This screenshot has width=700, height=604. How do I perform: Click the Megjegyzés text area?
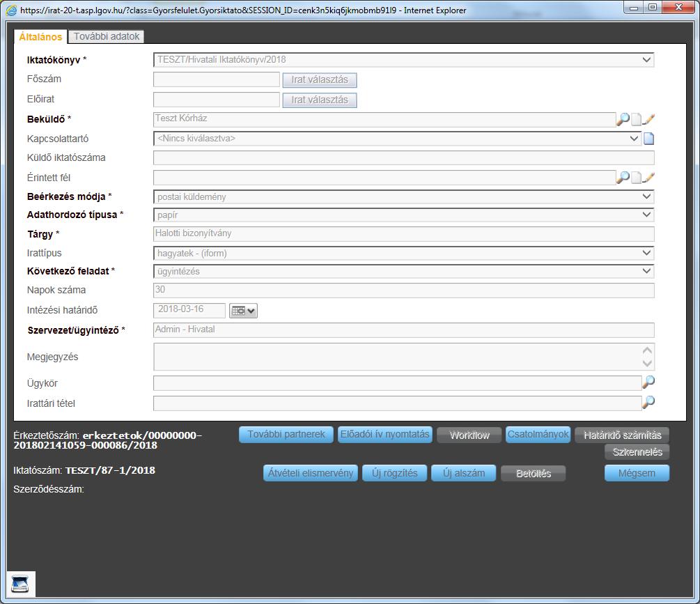coord(404,357)
